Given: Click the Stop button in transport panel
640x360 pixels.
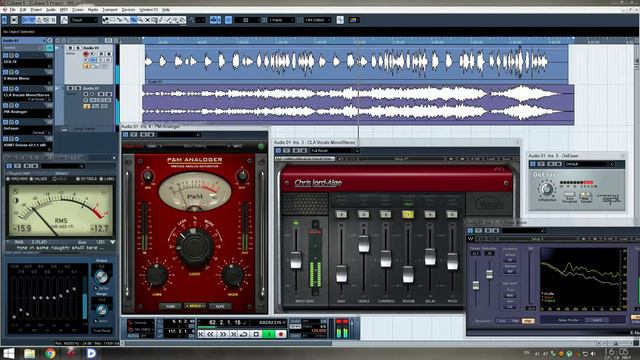Looking at the screenshot, I should [256, 334].
